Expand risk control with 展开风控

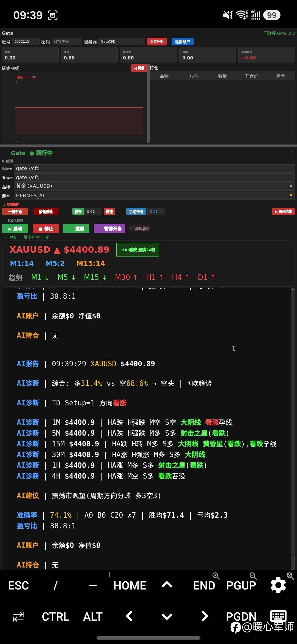point(283,211)
